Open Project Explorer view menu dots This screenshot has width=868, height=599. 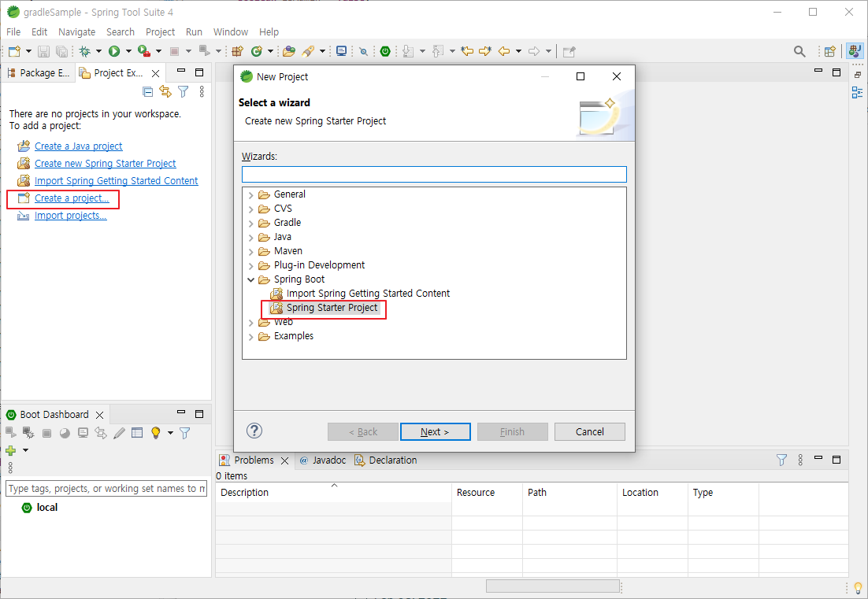(x=202, y=92)
